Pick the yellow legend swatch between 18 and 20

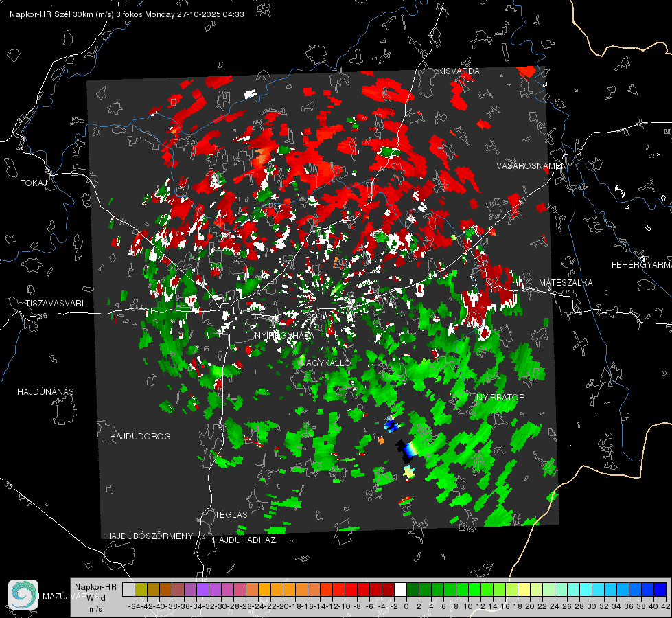point(524,589)
